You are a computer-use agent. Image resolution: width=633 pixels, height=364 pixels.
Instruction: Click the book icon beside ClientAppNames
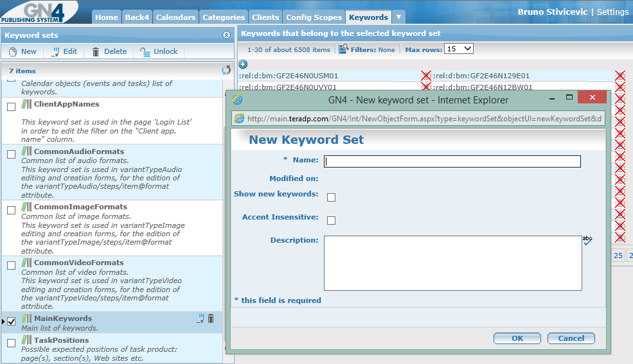(x=26, y=104)
